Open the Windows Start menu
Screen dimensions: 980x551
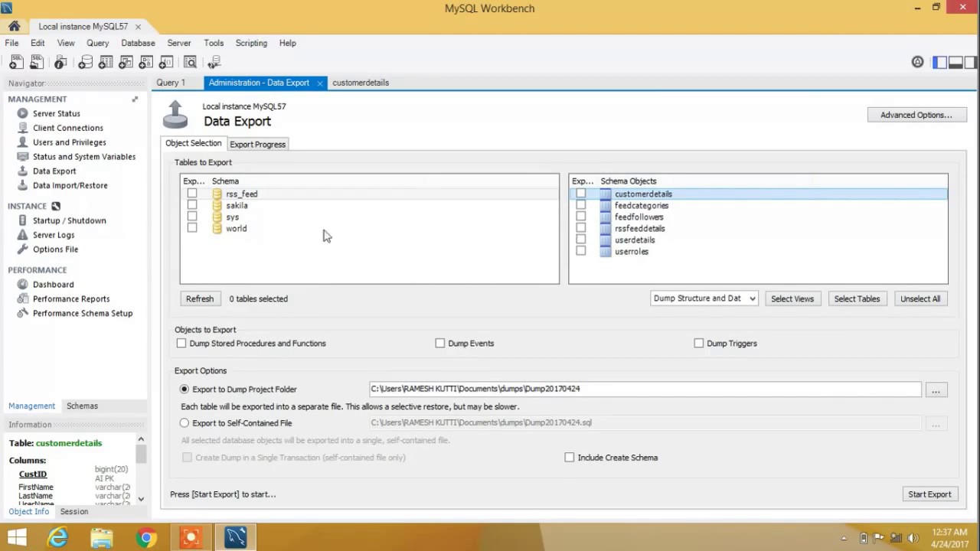[x=16, y=538]
